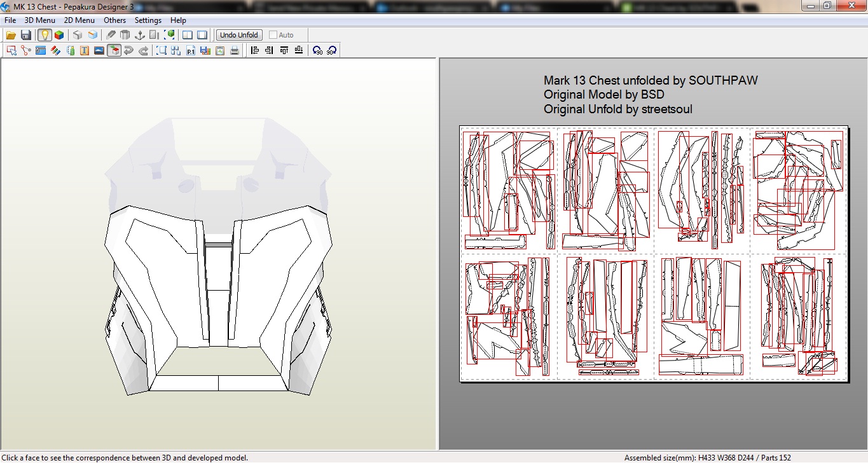
Task: Click the clipboard copy icon
Action: point(220,50)
